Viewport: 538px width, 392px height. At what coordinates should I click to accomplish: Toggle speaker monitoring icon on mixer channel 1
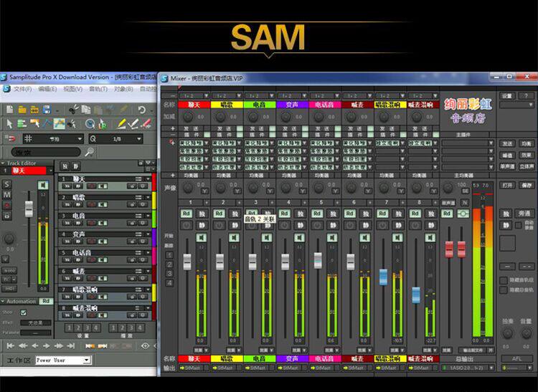pos(201,237)
